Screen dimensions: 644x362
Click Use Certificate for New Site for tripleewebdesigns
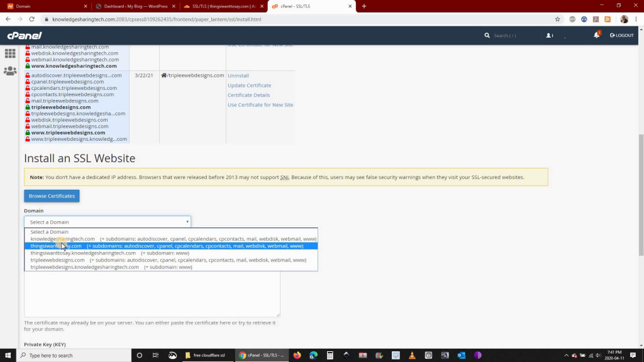(x=260, y=105)
